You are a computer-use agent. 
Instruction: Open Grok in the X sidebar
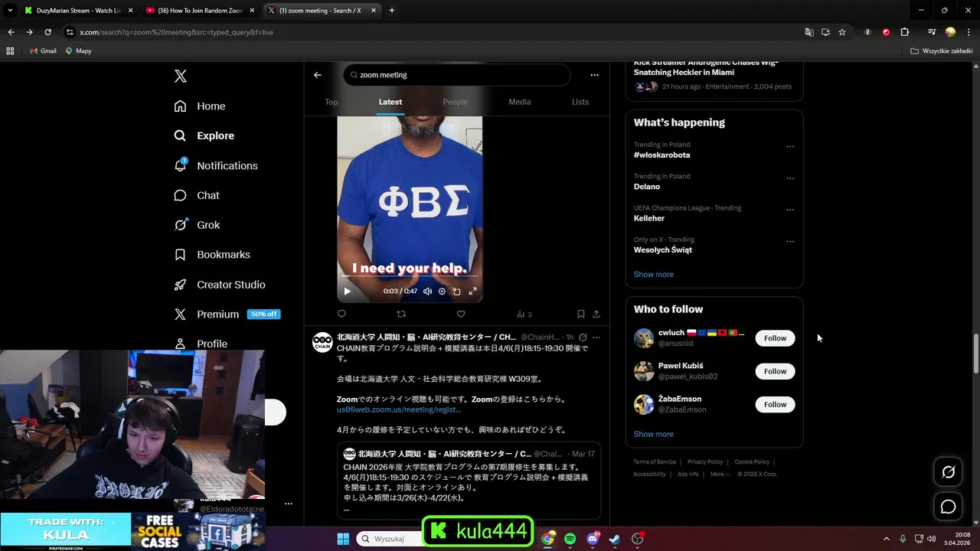coord(197,225)
